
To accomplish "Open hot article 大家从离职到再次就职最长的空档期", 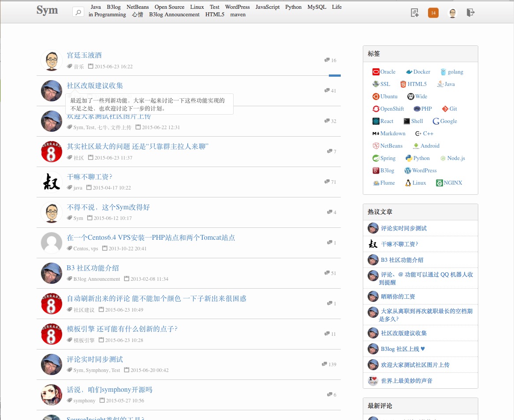I will [x=426, y=315].
